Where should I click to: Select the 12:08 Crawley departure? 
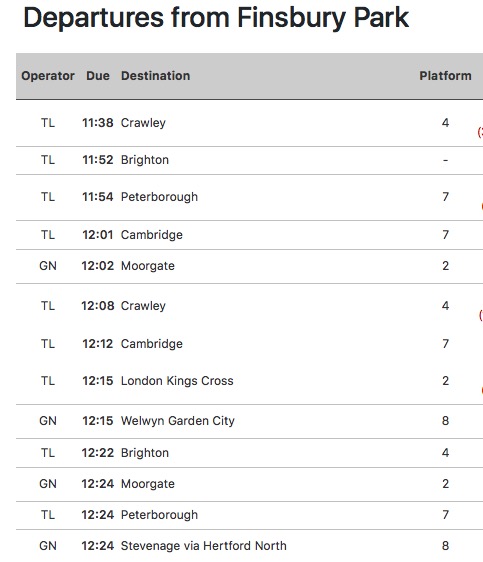tap(249, 306)
